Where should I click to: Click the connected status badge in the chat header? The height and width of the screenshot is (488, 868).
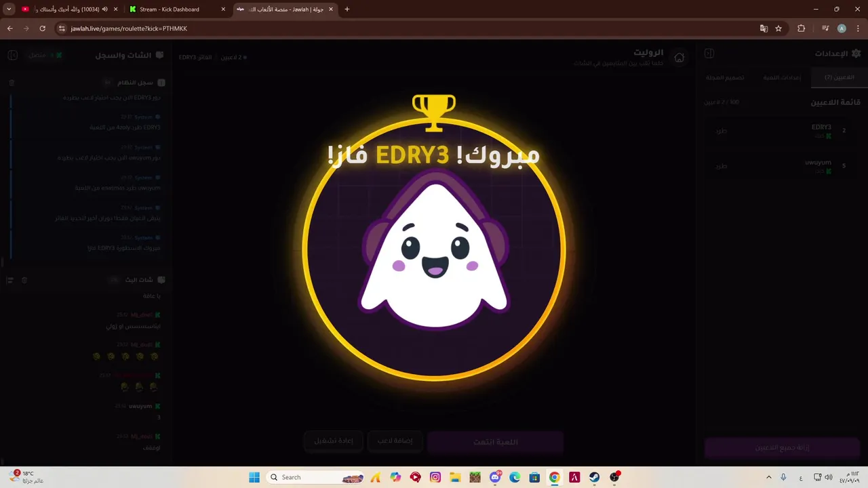click(45, 54)
